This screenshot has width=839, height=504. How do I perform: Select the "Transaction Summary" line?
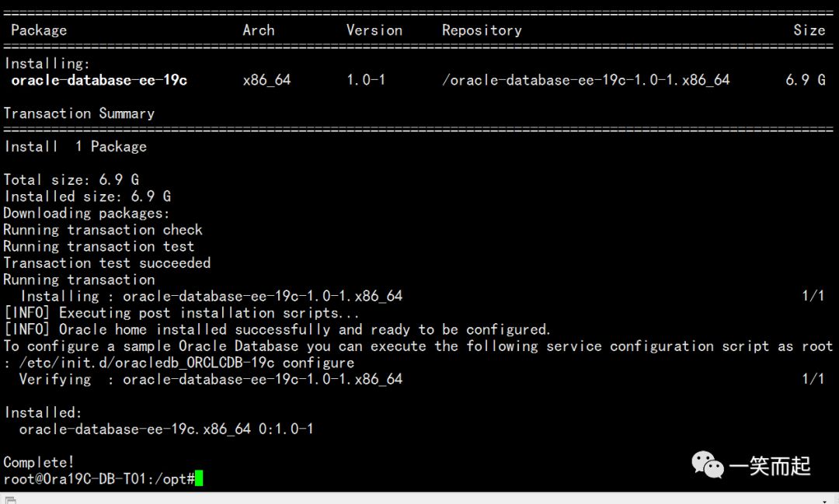click(x=79, y=113)
